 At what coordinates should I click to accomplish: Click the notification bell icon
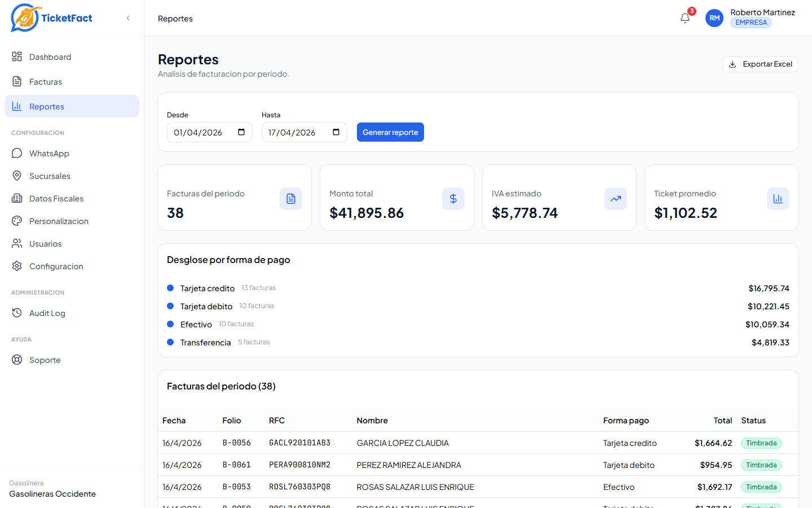tap(685, 18)
